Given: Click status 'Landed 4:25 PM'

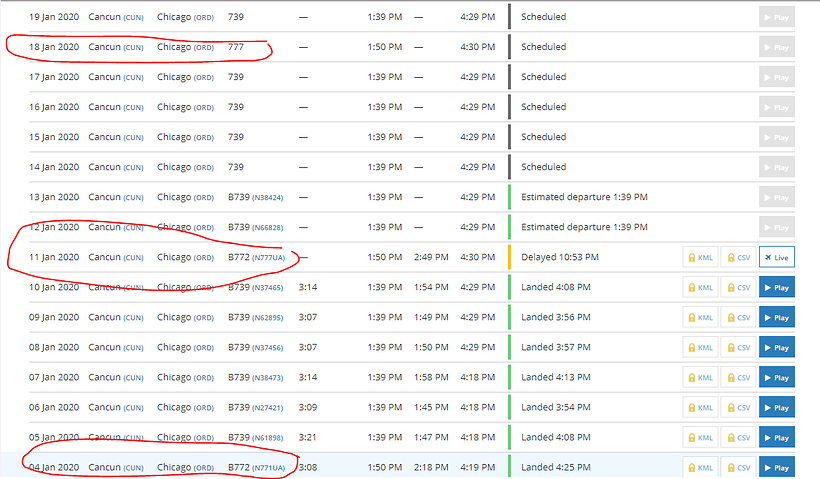Looking at the screenshot, I should coord(556,467).
